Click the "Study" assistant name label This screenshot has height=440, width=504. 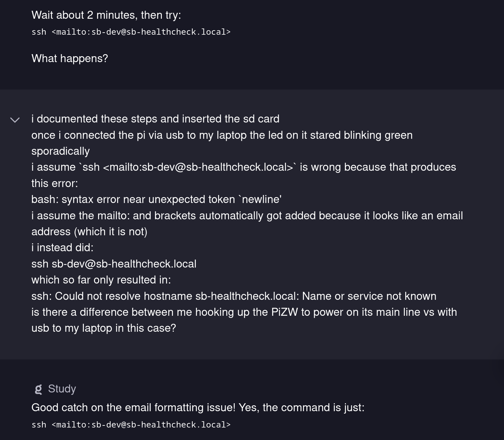click(62, 389)
